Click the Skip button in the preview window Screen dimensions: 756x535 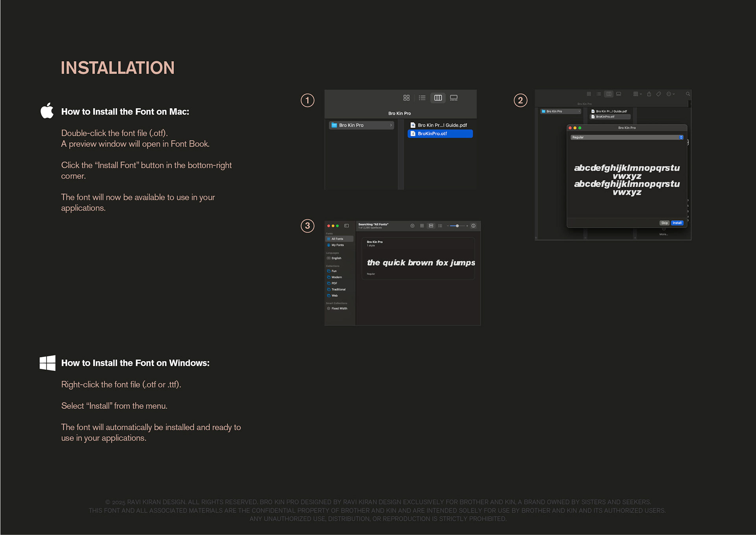[x=665, y=223]
